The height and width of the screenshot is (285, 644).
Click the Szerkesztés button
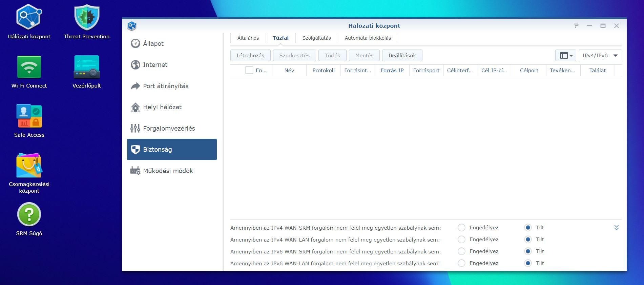(294, 55)
